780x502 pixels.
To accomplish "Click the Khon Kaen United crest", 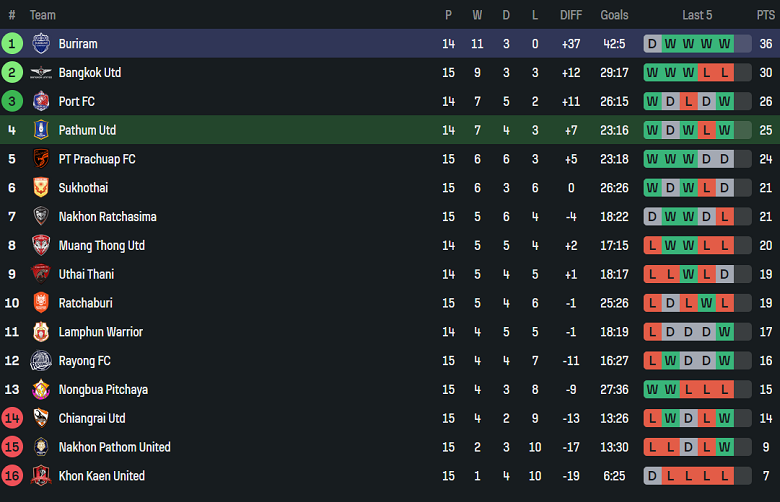I will (x=41, y=476).
